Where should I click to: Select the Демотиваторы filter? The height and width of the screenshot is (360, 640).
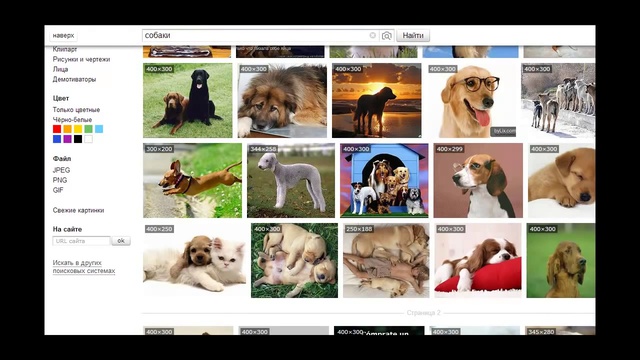pos(74,79)
